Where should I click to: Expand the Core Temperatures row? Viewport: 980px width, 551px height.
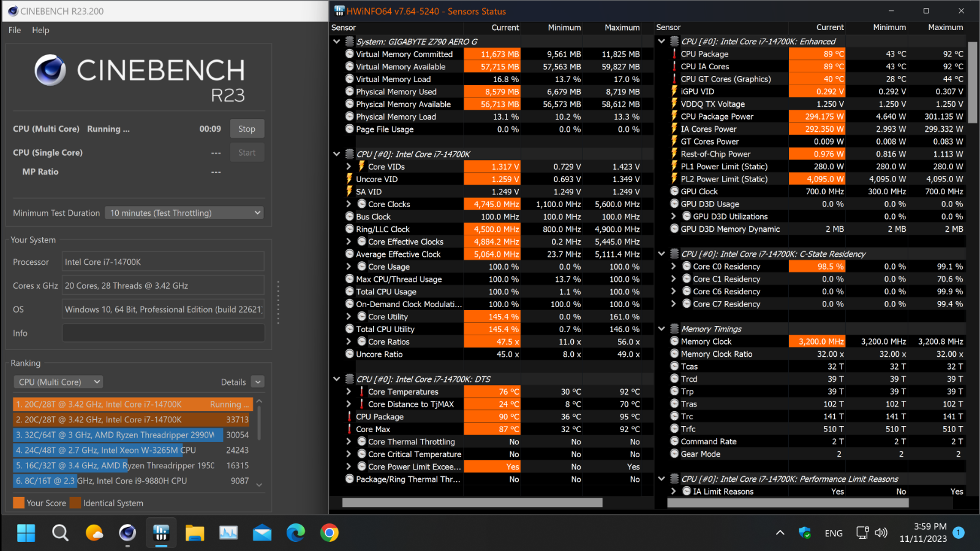tap(349, 392)
